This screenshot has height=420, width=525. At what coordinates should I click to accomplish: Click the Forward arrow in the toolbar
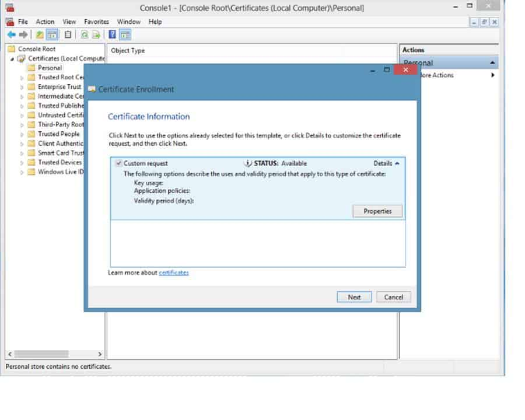click(x=23, y=34)
